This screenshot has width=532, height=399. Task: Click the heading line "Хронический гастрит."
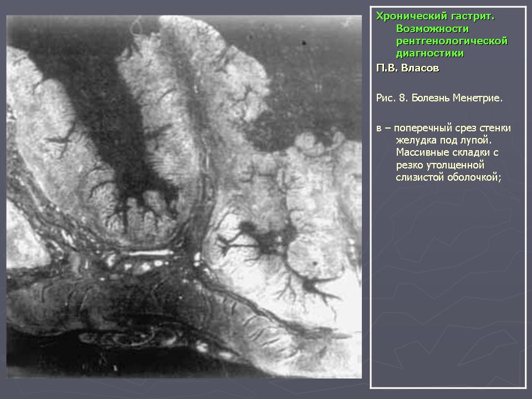click(x=435, y=17)
